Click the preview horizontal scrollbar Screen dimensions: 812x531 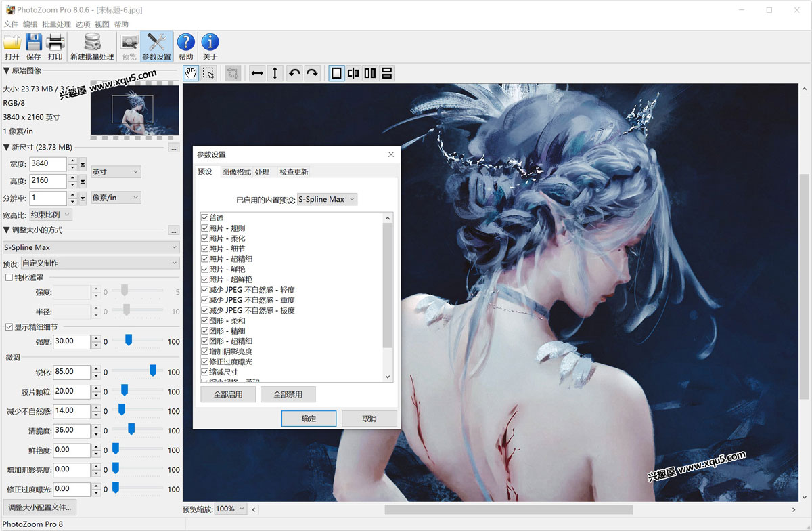pyautogui.click(x=509, y=509)
